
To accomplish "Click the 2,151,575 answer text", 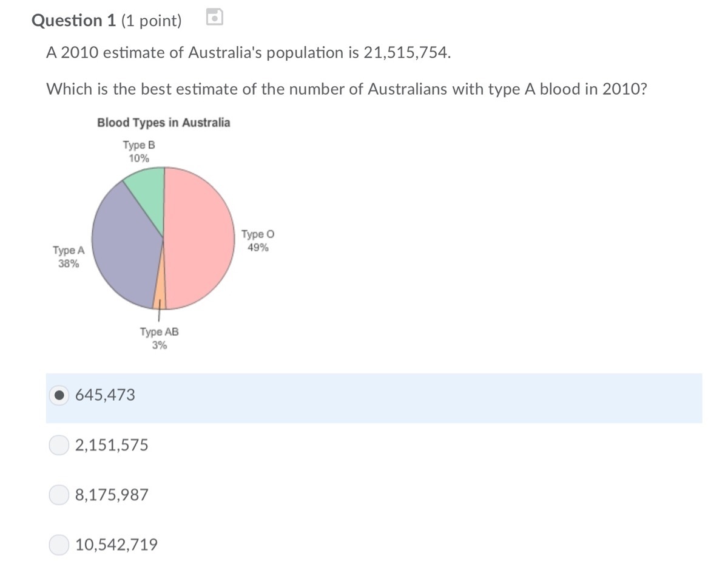I will (x=112, y=446).
